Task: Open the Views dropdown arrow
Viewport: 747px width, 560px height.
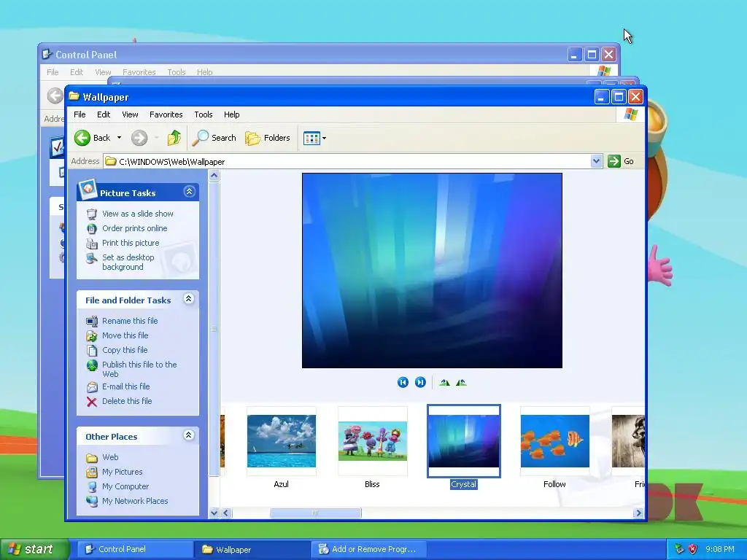Action: [325, 139]
